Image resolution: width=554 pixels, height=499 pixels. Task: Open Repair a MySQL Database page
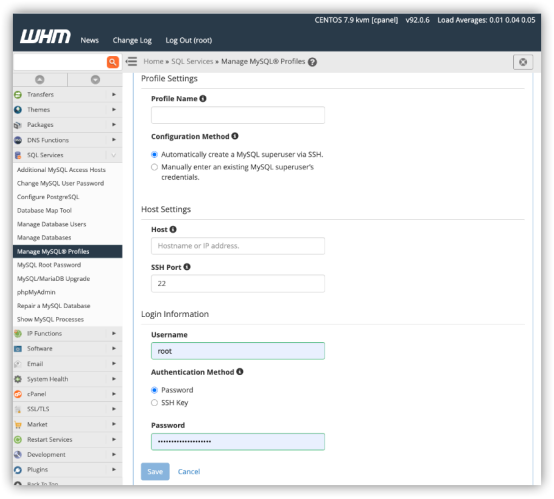(x=53, y=306)
